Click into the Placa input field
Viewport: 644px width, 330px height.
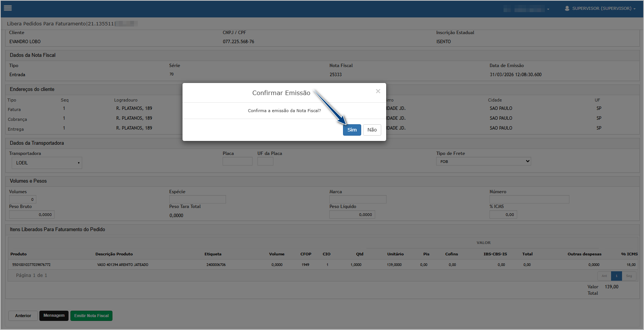(237, 161)
